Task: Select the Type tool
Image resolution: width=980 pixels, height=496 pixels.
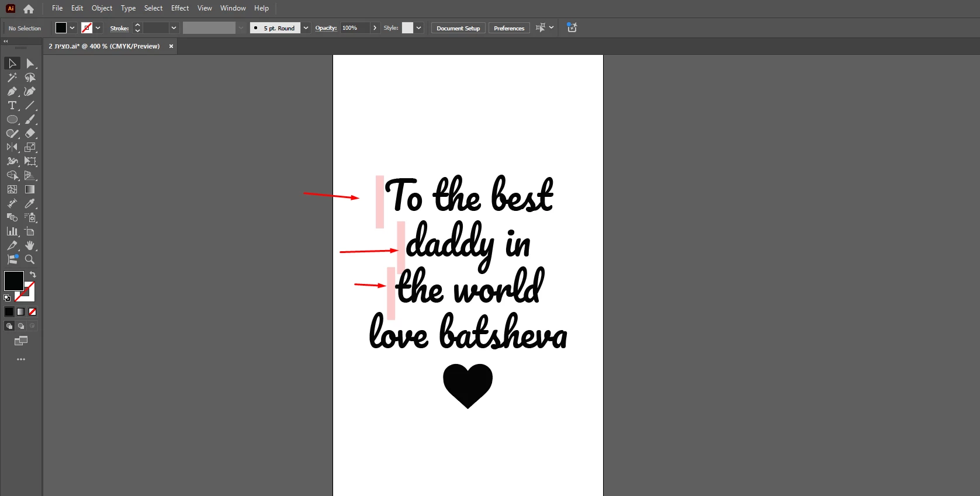Action: click(12, 106)
